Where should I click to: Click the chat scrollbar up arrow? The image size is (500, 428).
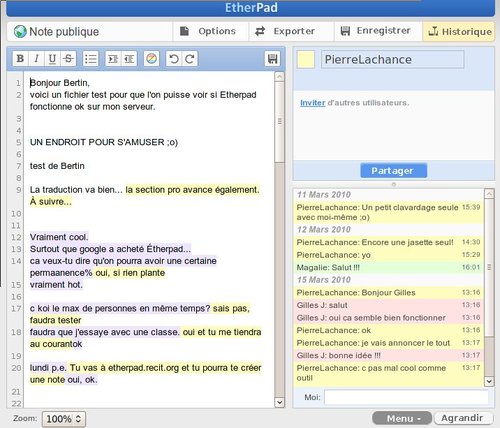pyautogui.click(x=489, y=194)
